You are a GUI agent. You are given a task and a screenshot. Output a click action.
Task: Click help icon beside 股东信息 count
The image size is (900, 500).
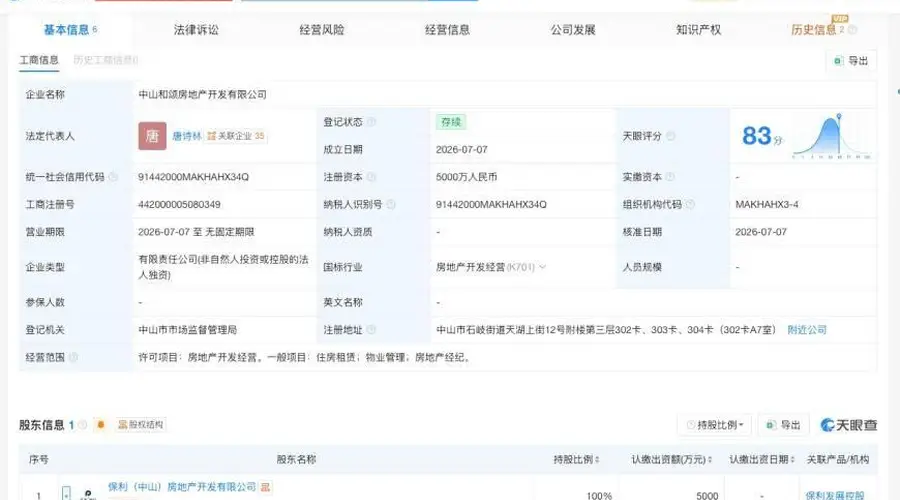(83, 425)
